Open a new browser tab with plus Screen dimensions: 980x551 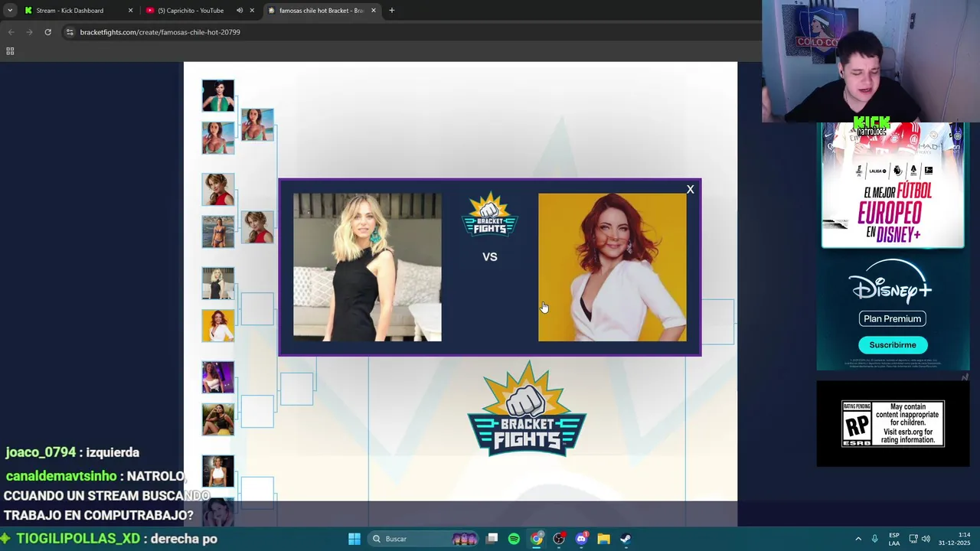click(391, 11)
